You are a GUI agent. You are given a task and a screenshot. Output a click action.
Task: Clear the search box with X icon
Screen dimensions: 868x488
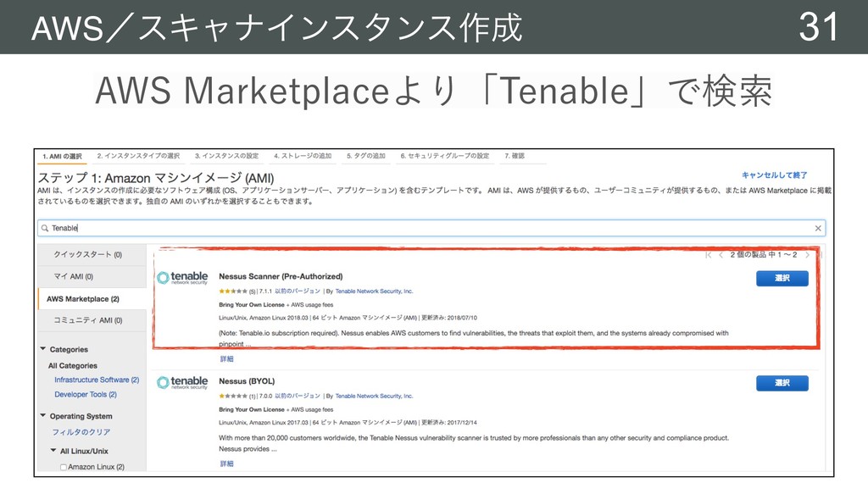[818, 228]
